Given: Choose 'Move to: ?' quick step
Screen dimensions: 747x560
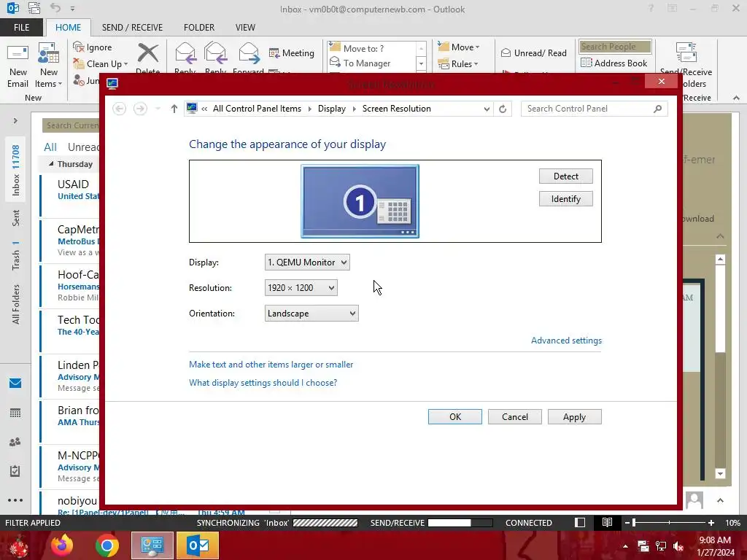Looking at the screenshot, I should pyautogui.click(x=373, y=48).
